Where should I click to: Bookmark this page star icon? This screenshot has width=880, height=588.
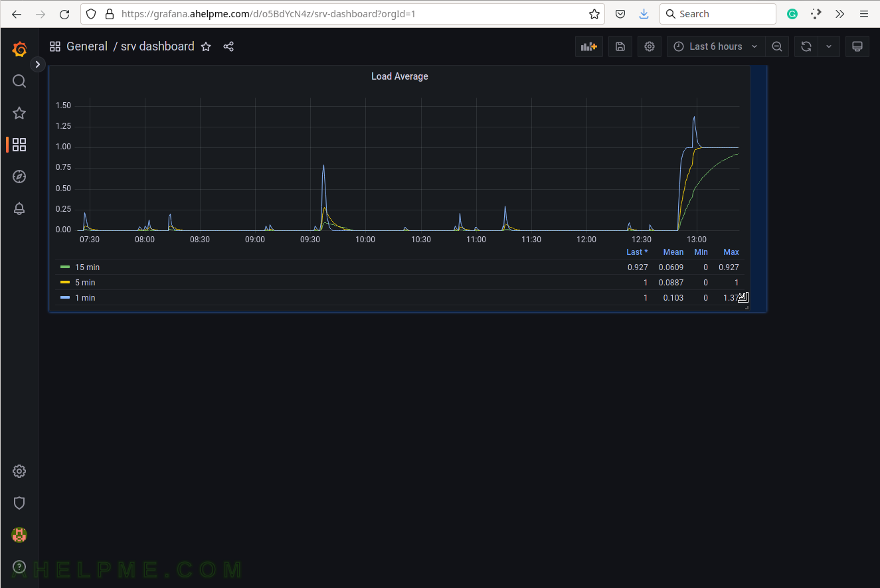click(594, 14)
